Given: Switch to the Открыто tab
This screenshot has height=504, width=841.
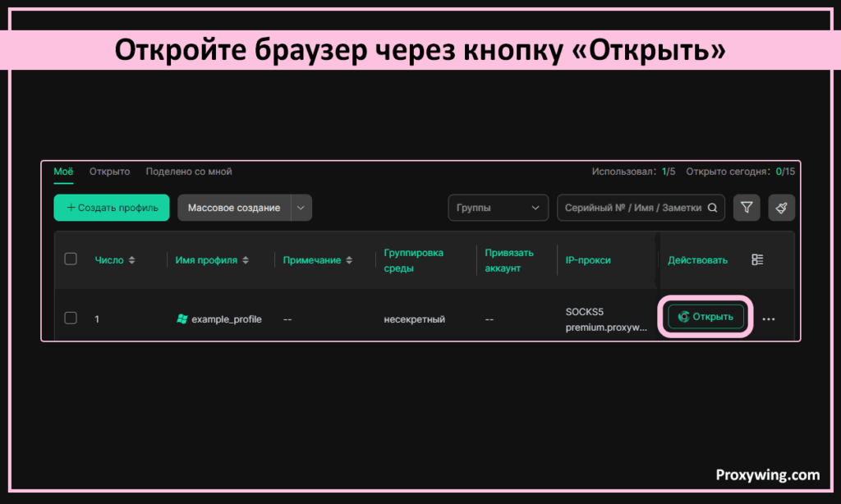Looking at the screenshot, I should 109,172.
